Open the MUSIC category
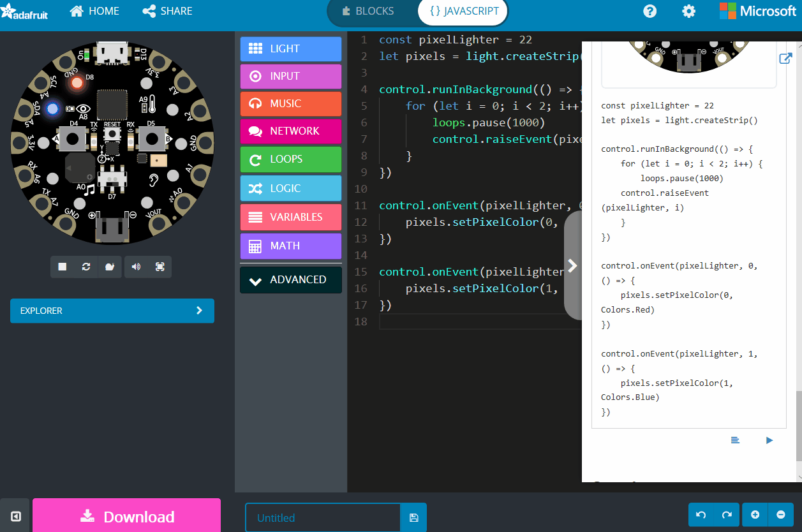Image resolution: width=802 pixels, height=532 pixels. point(290,103)
